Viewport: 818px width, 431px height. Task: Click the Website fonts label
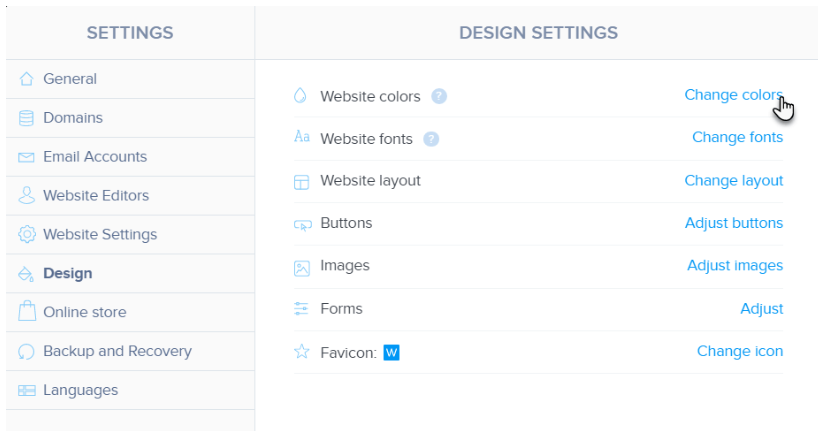366,139
